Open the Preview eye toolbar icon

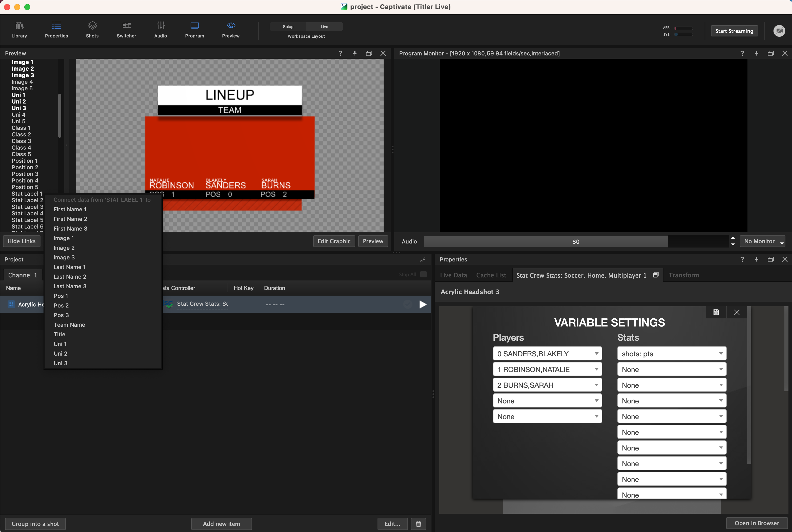231,29
